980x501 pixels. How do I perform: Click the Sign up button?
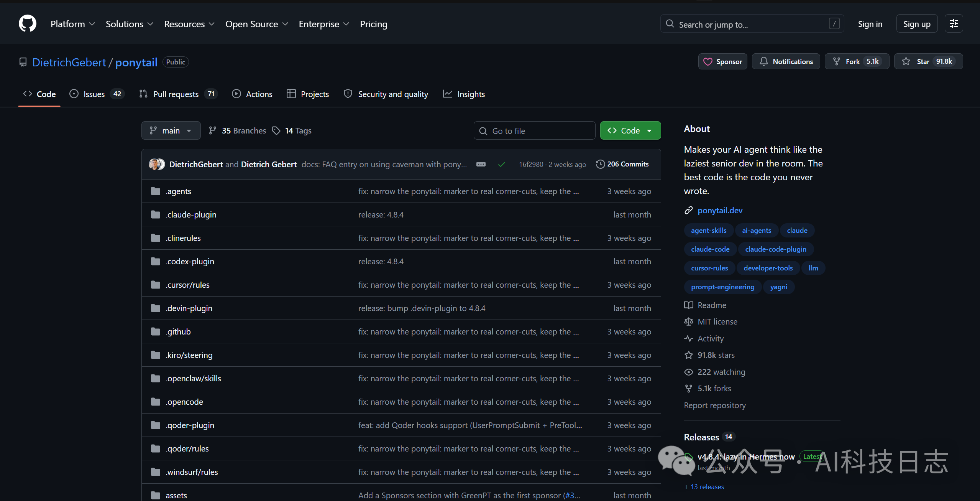coord(917,24)
